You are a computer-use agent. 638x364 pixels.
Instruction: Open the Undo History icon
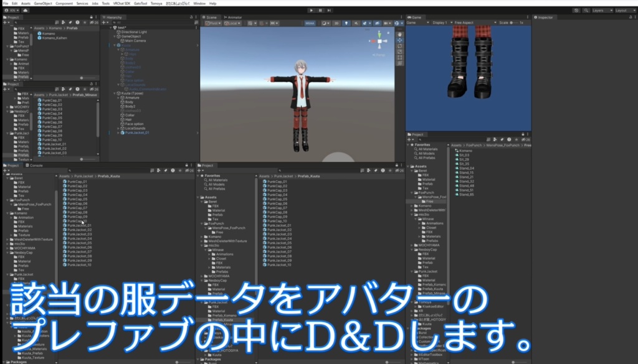pyautogui.click(x=576, y=10)
